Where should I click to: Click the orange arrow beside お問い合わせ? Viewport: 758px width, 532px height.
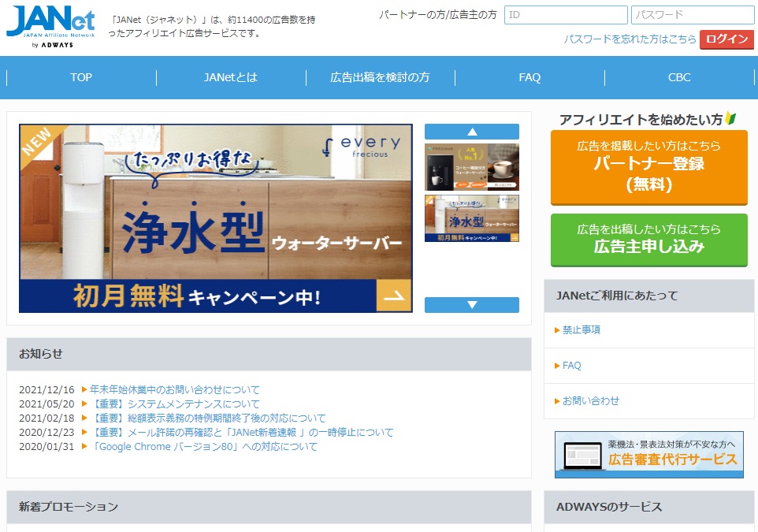pyautogui.click(x=557, y=401)
